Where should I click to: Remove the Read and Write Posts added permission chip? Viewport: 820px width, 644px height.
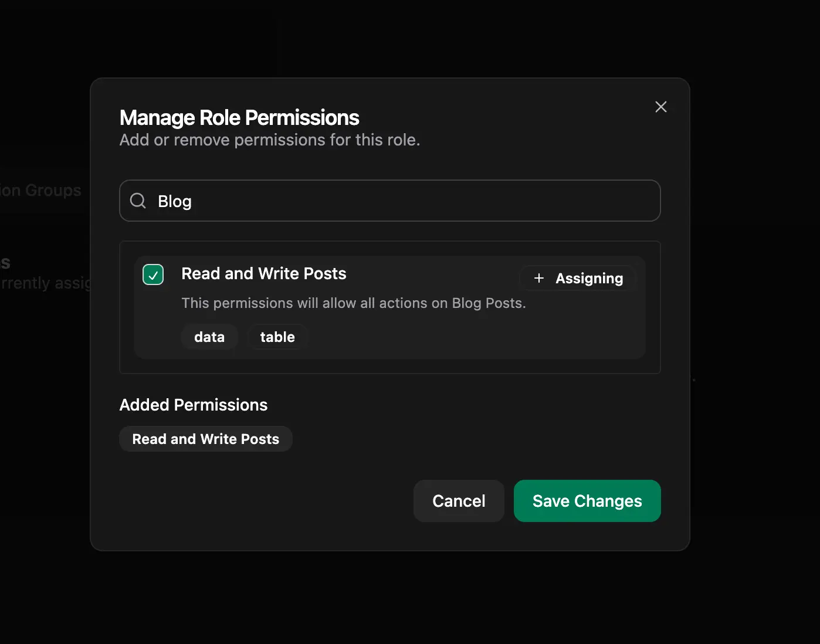[x=205, y=439]
